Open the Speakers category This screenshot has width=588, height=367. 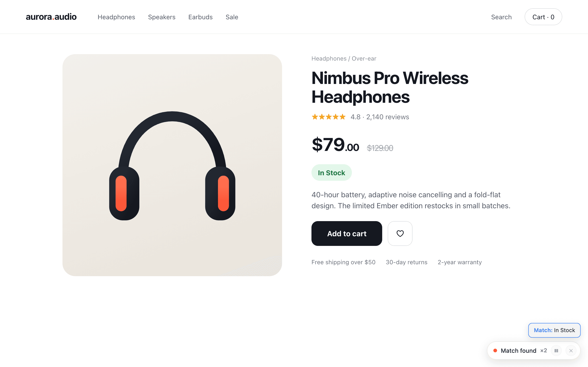click(161, 17)
